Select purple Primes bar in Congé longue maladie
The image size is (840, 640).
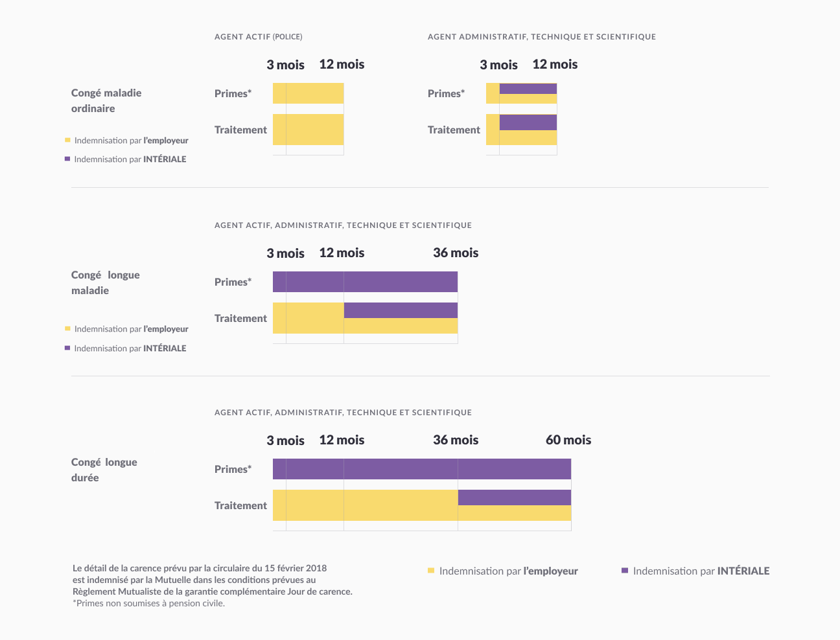tap(365, 282)
